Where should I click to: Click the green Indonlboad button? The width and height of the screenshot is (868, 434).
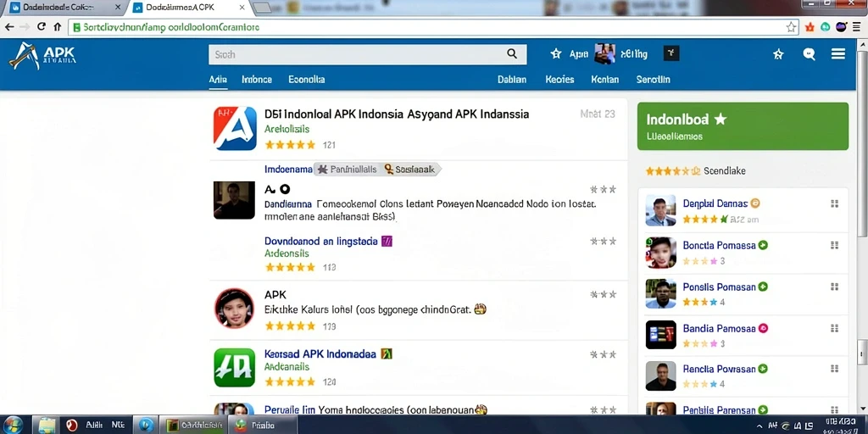743,126
